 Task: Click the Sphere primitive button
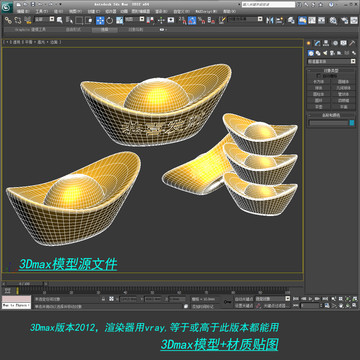[x=319, y=88]
